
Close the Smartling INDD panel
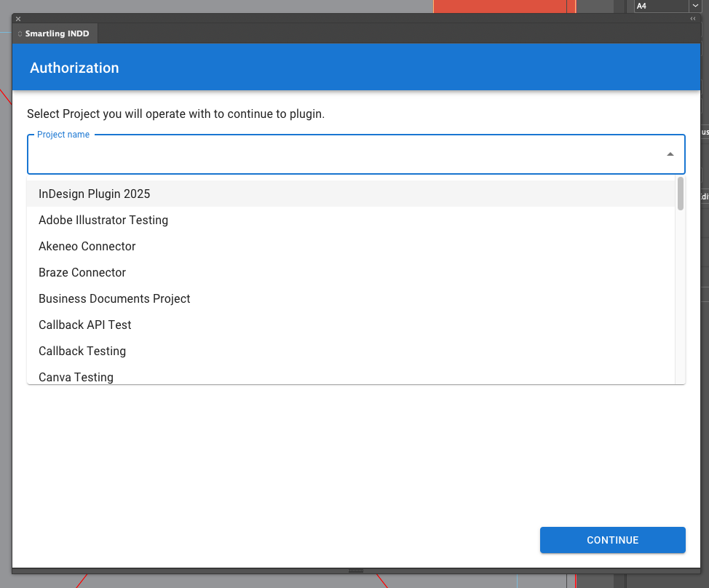pos(18,19)
